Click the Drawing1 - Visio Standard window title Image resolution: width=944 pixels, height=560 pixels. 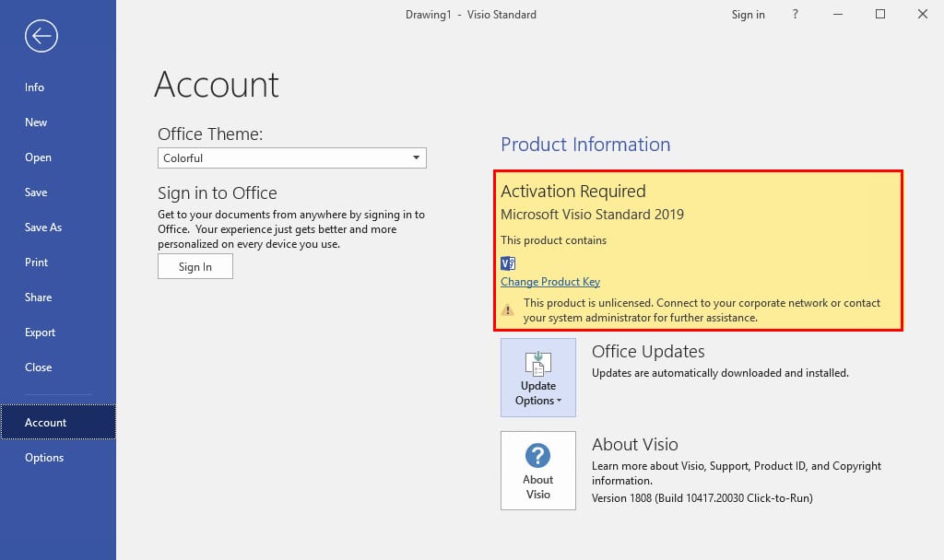tap(471, 15)
